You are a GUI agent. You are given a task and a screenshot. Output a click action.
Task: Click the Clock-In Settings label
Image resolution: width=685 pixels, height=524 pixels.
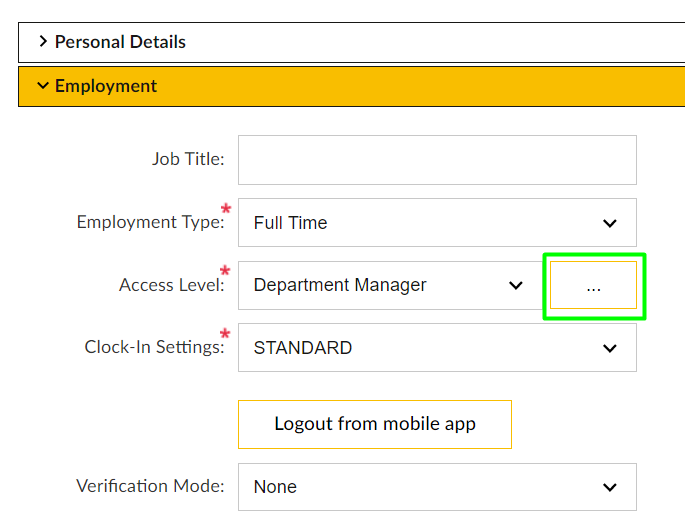tap(154, 347)
